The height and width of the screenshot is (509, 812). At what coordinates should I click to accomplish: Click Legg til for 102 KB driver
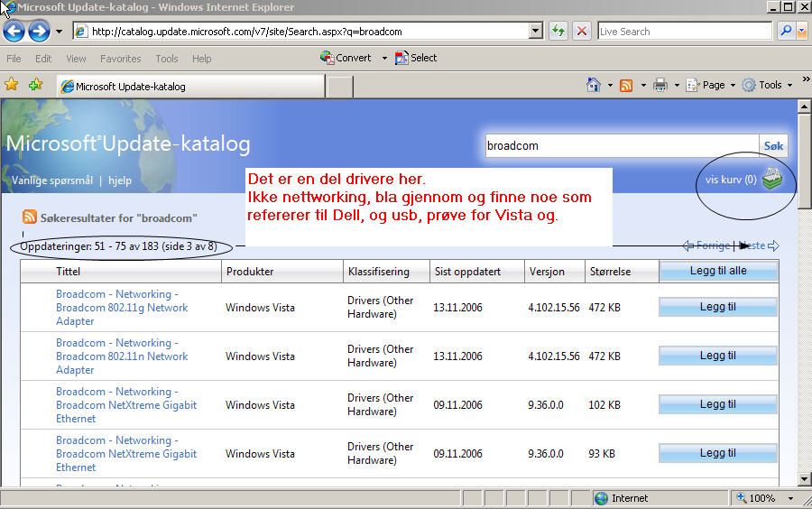tap(718, 404)
